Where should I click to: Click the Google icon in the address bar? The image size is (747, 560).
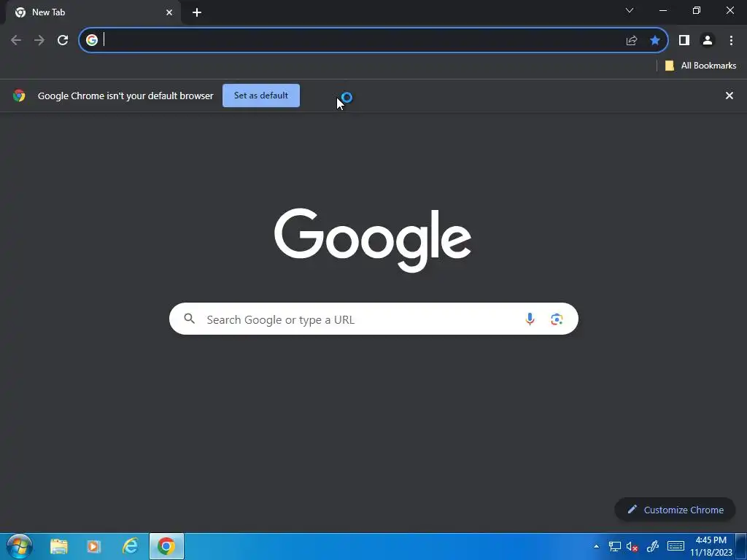pos(92,40)
